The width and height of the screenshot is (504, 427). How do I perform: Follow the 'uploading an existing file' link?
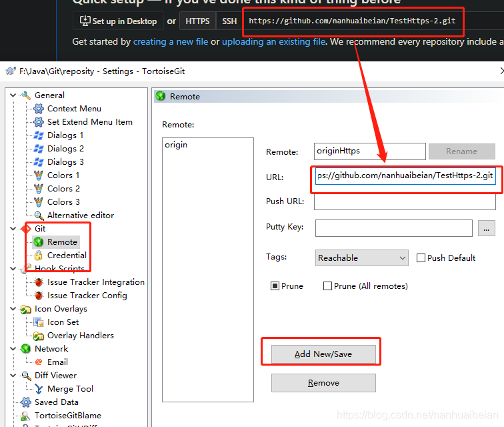click(x=274, y=42)
